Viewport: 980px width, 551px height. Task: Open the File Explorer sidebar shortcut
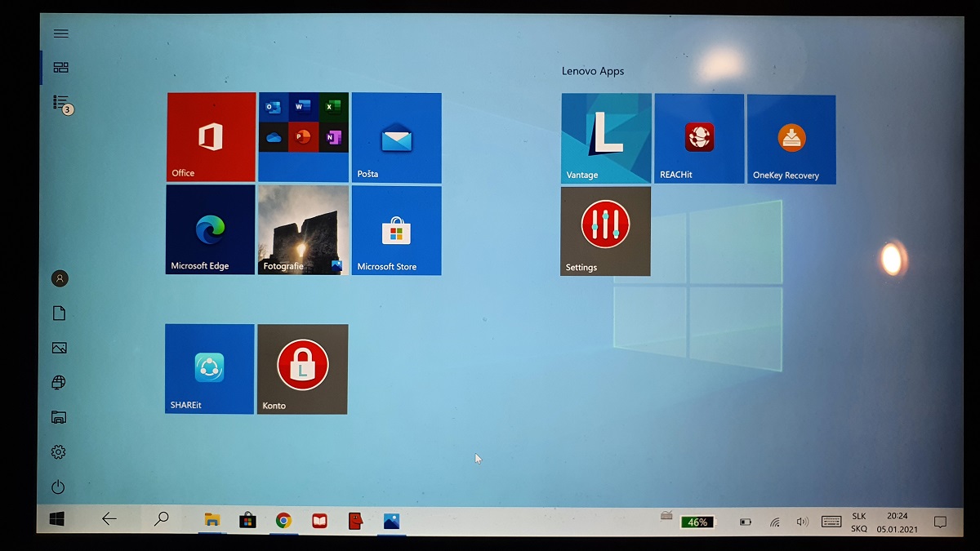pos(59,417)
